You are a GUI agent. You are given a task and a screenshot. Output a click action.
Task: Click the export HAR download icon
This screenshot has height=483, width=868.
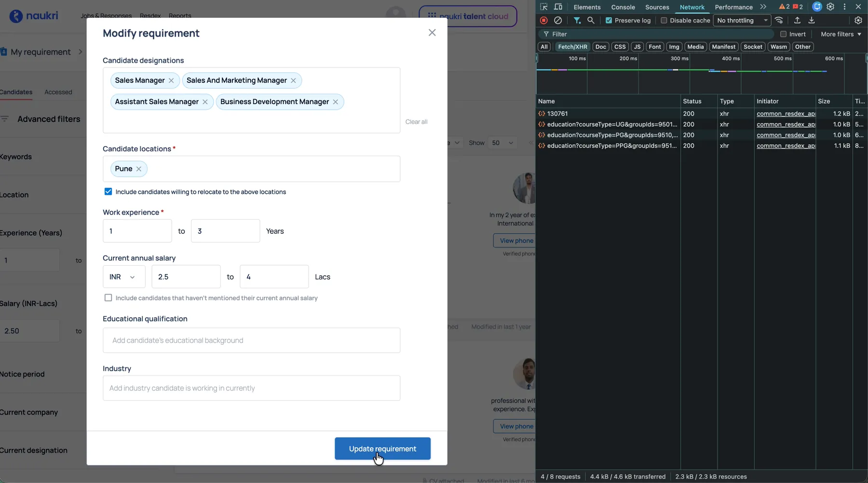point(812,20)
